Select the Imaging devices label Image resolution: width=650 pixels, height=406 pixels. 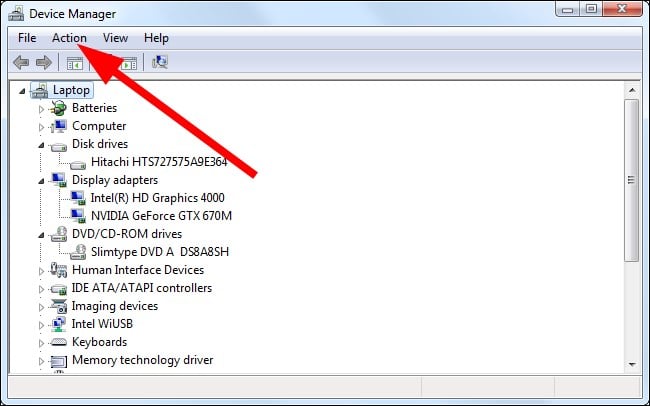[x=115, y=306]
